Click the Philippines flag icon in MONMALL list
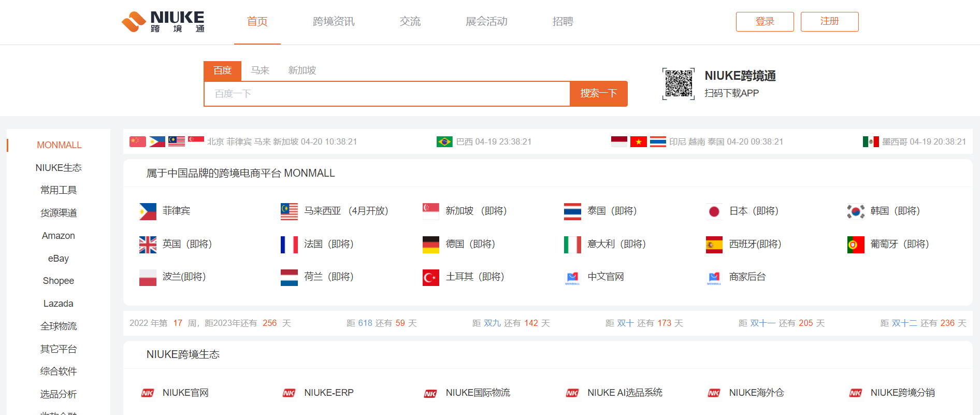This screenshot has width=980, height=415. coord(148,211)
